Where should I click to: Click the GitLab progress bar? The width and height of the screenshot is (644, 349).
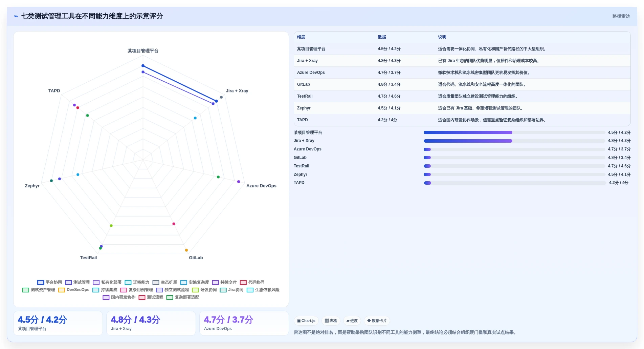click(x=514, y=158)
